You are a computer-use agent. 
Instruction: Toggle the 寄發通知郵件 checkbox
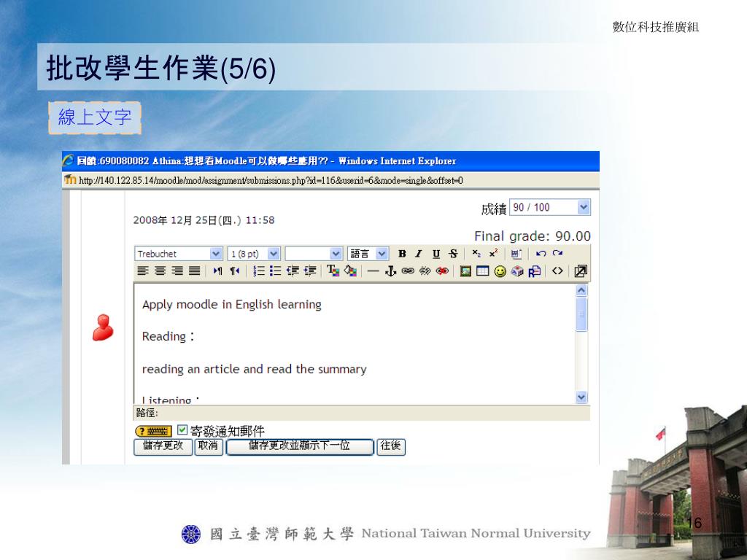point(182,430)
